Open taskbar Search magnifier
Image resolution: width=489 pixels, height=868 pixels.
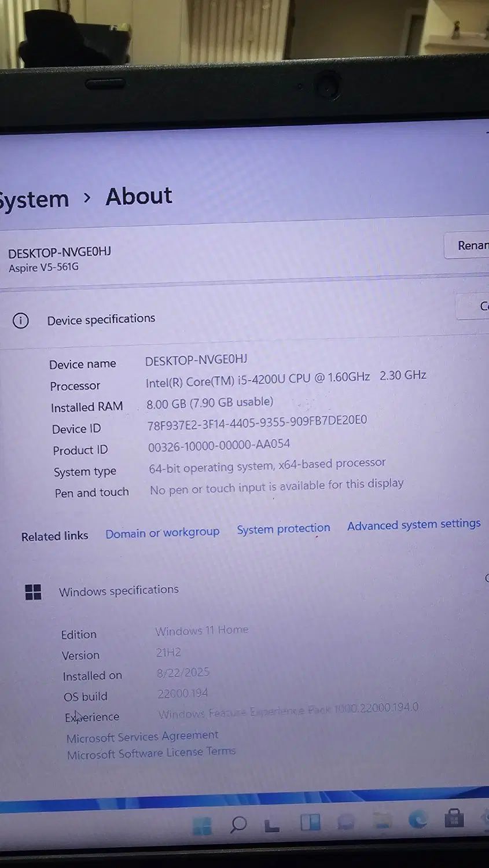point(238,825)
